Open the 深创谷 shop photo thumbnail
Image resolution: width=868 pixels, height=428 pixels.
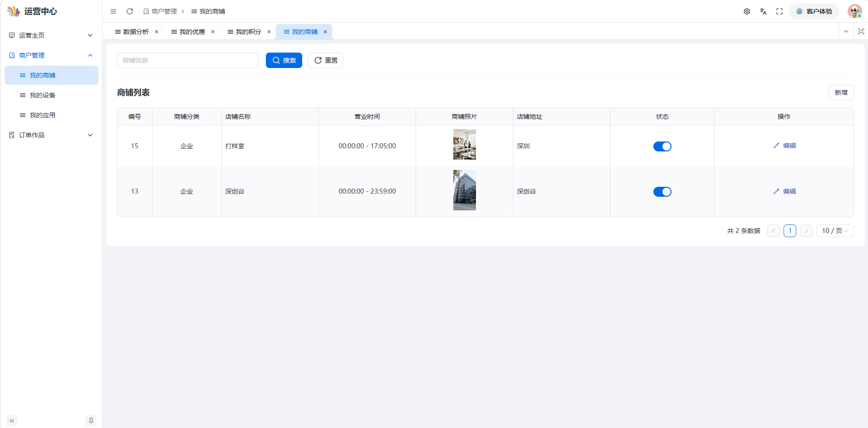pos(465,190)
